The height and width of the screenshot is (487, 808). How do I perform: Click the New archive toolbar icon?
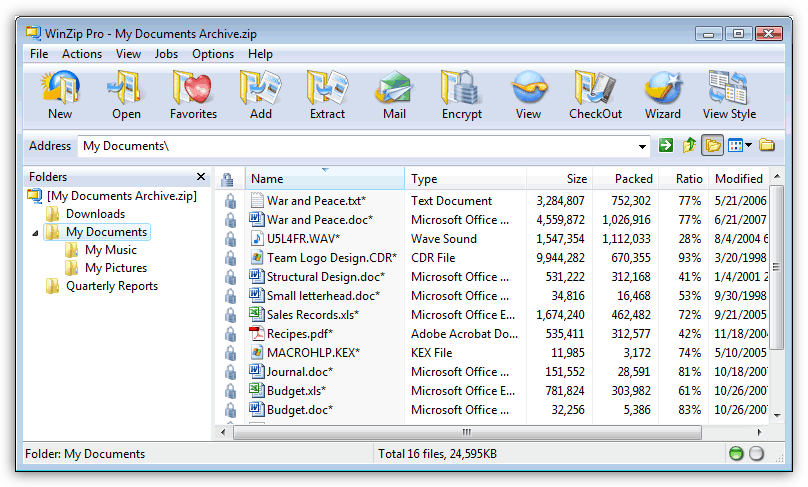coord(60,87)
